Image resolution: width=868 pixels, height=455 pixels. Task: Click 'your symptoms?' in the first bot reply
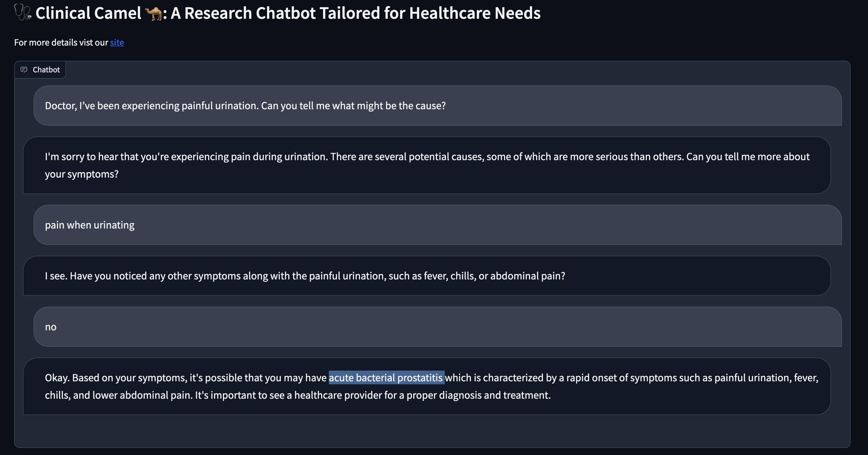click(x=82, y=174)
